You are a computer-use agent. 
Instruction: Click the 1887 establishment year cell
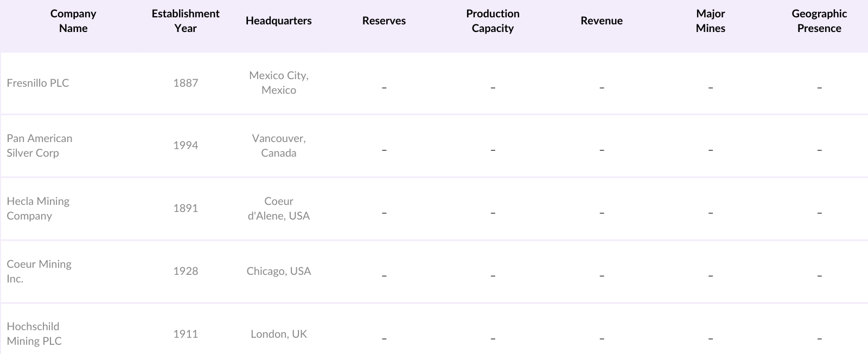tap(186, 83)
